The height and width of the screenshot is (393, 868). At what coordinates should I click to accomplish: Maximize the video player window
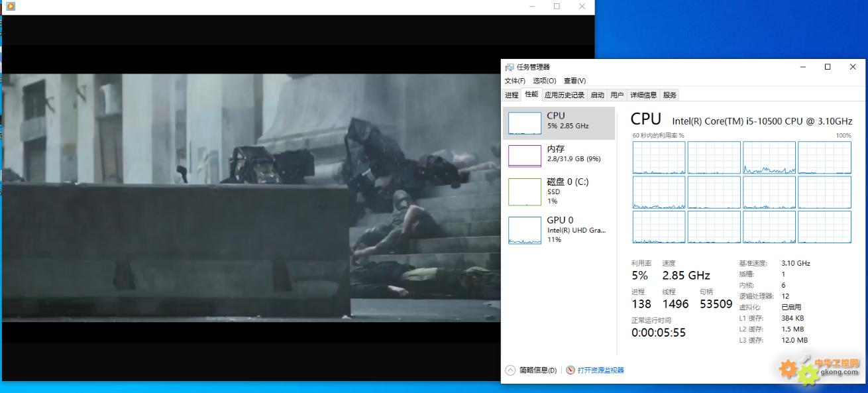pos(557,6)
